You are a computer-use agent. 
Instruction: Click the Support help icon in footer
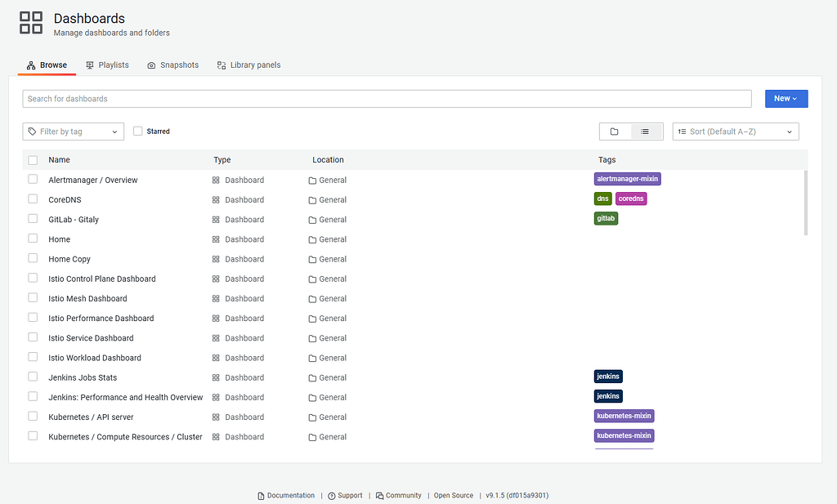332,496
